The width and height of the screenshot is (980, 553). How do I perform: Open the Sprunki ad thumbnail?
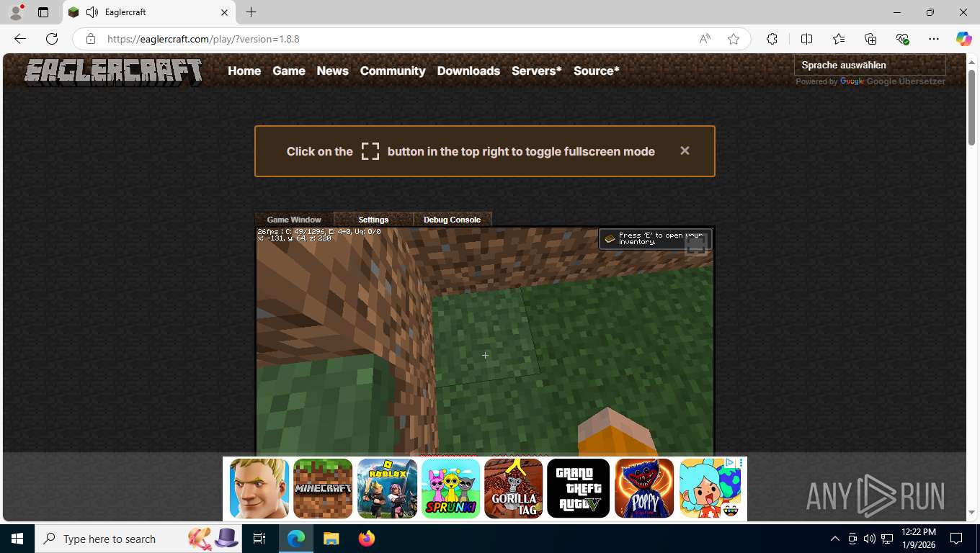(x=450, y=488)
